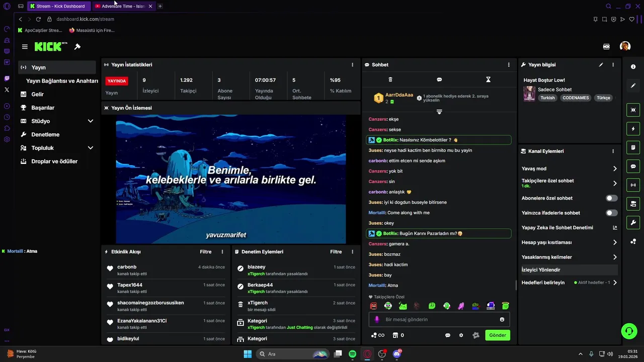
Task: Open emoji picker in message box
Action: click(502, 319)
